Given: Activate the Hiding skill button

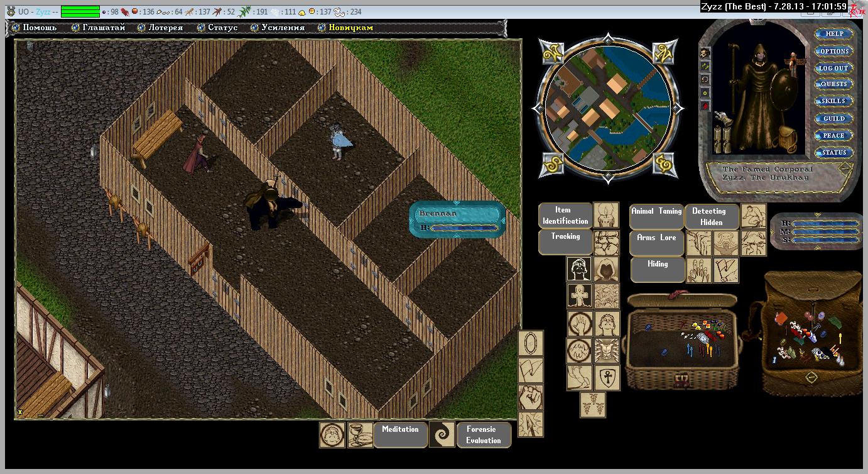Looking at the screenshot, I should [x=656, y=270].
